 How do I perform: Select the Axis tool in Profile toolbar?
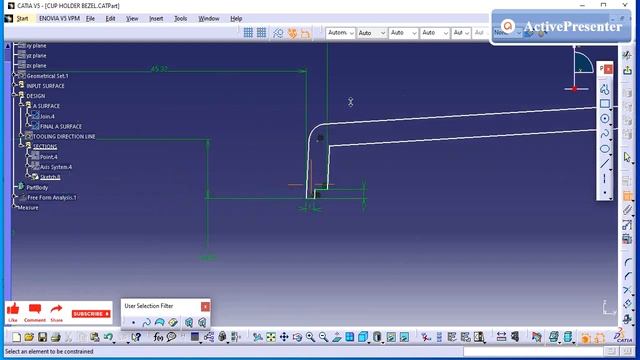pyautogui.click(x=604, y=178)
